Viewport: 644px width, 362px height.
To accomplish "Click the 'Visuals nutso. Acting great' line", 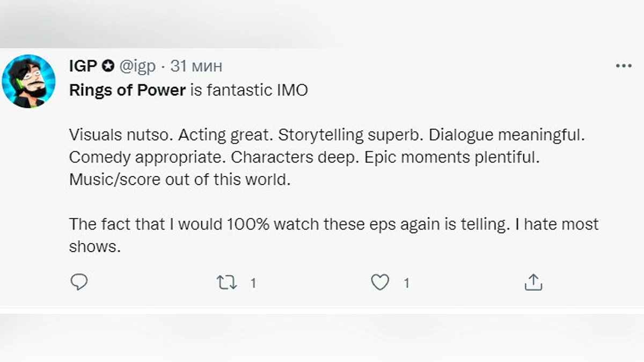I will pos(172,135).
